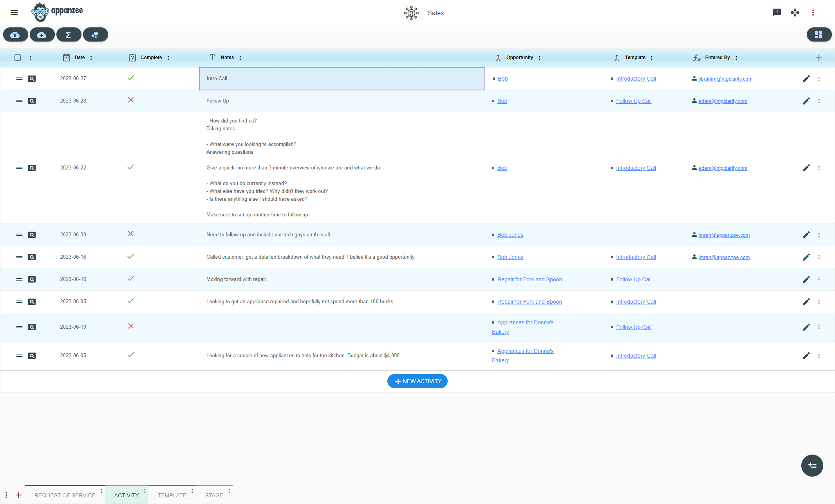Open the sigma summary tool
The height and width of the screenshot is (504, 835).
69,35
